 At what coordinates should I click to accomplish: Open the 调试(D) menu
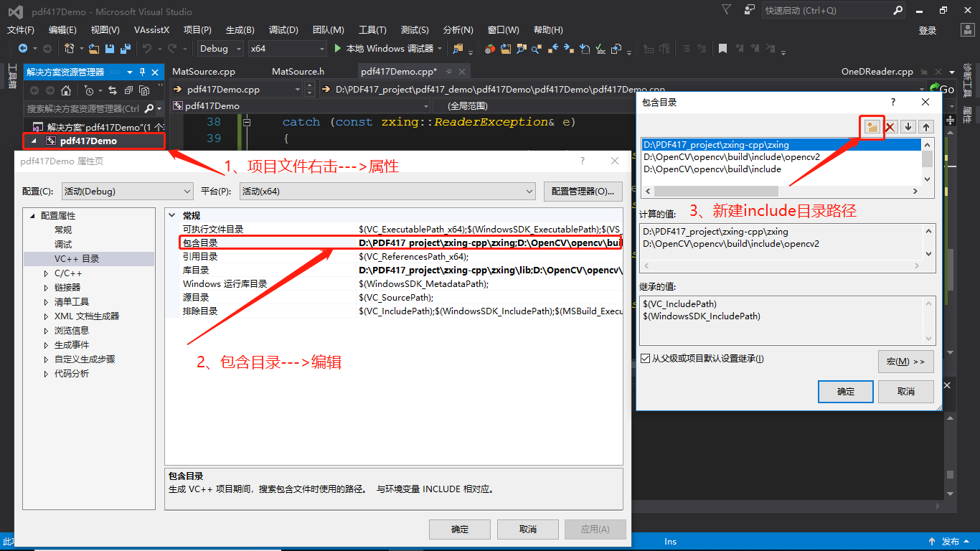tap(281, 29)
